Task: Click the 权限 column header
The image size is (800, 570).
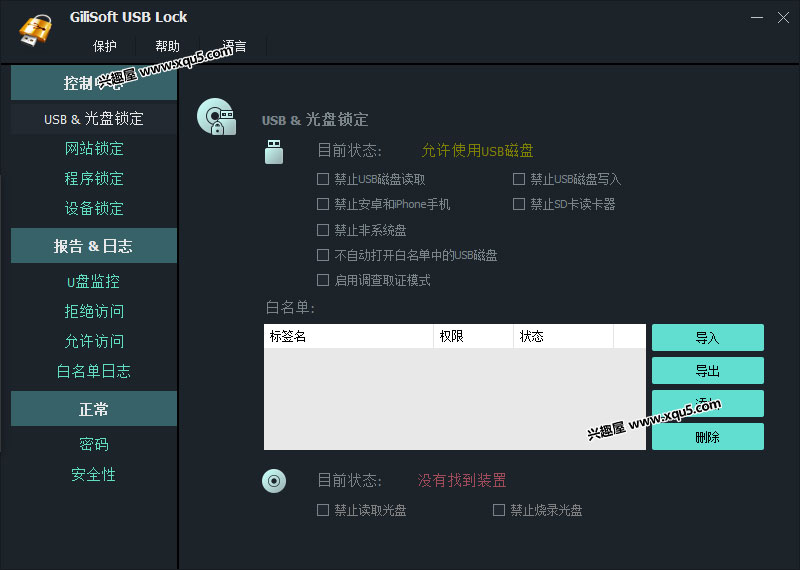Action: [473, 336]
